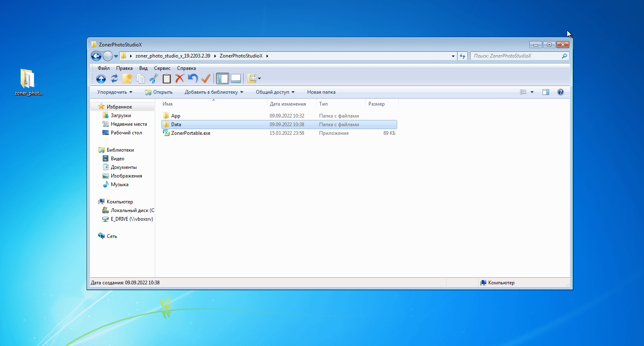Click the Refresh icon in the toolbar
Viewport: 644px width, 346px height.
114,78
